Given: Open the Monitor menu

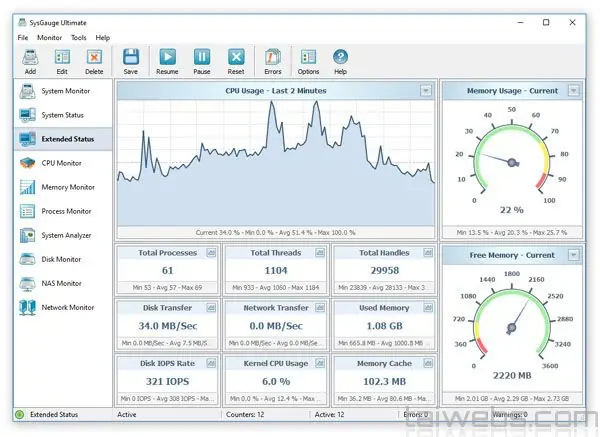Looking at the screenshot, I should [x=49, y=38].
